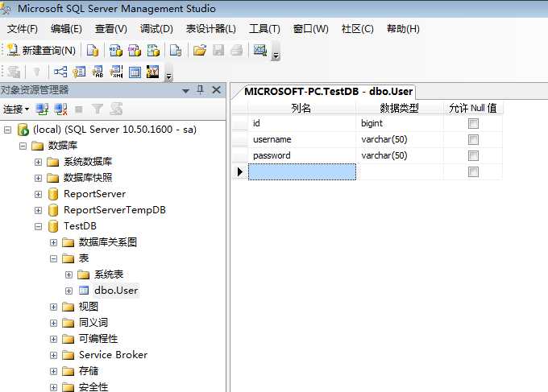Open Manage Indexes and Keys icon
548x392 pixels.
point(79,72)
